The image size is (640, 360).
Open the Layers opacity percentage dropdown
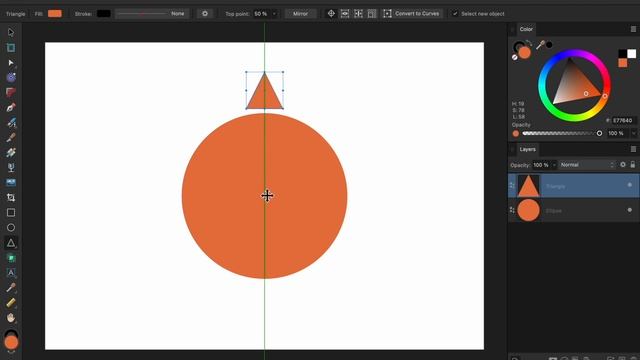pyautogui.click(x=554, y=165)
